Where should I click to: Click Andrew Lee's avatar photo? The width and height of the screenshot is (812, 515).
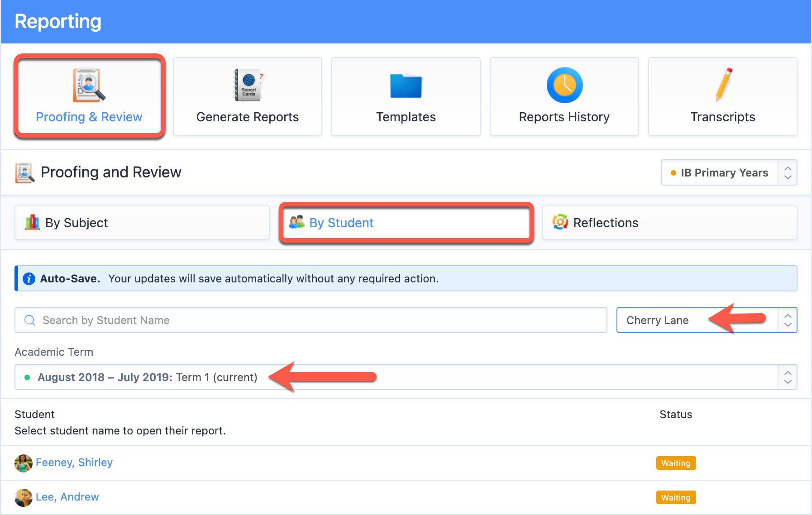click(24, 497)
